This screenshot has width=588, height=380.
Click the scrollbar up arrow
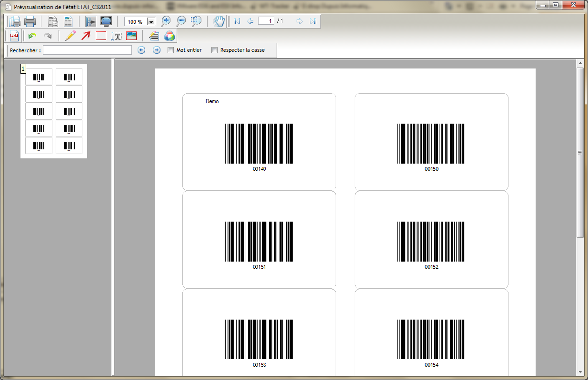[x=580, y=63]
